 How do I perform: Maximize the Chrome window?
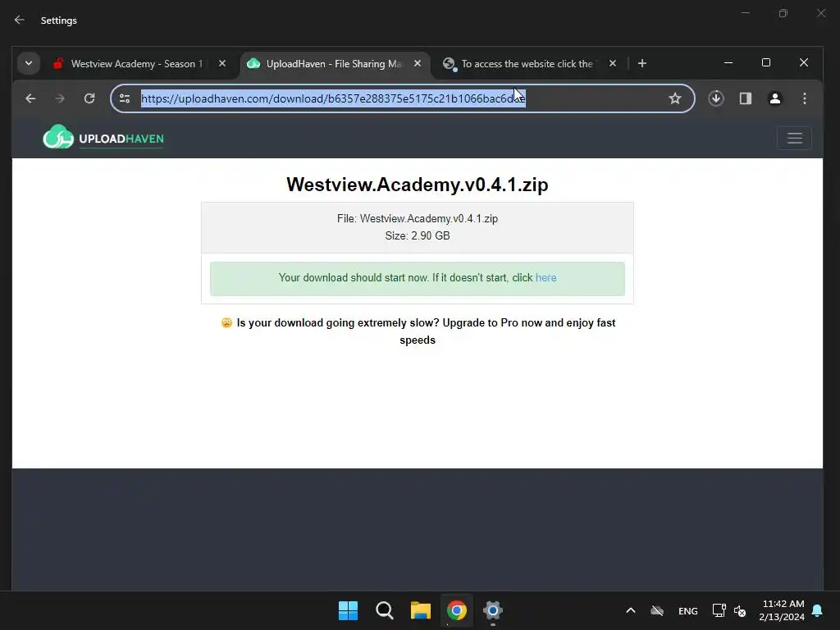pos(766,62)
